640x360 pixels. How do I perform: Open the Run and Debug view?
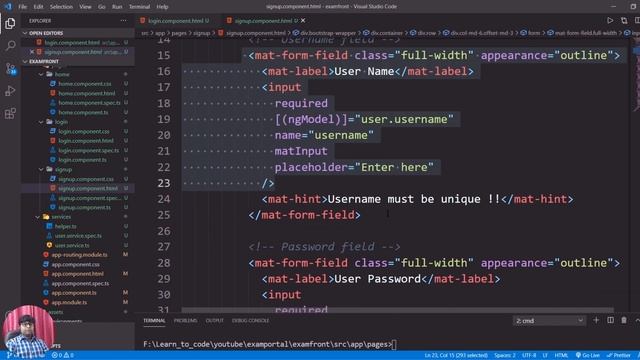[10, 91]
